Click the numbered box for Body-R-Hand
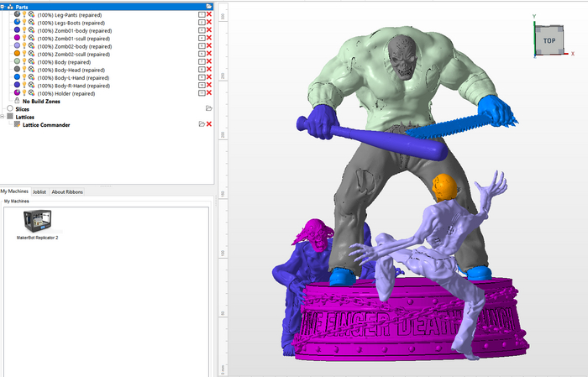Image resolution: width=588 pixels, height=377 pixels. pos(202,86)
